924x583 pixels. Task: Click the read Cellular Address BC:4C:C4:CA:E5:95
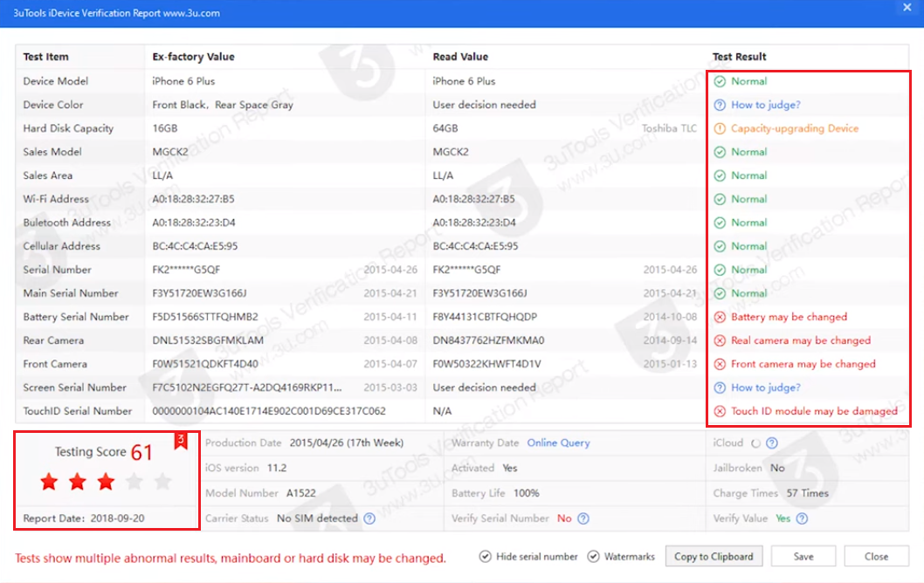(x=476, y=246)
